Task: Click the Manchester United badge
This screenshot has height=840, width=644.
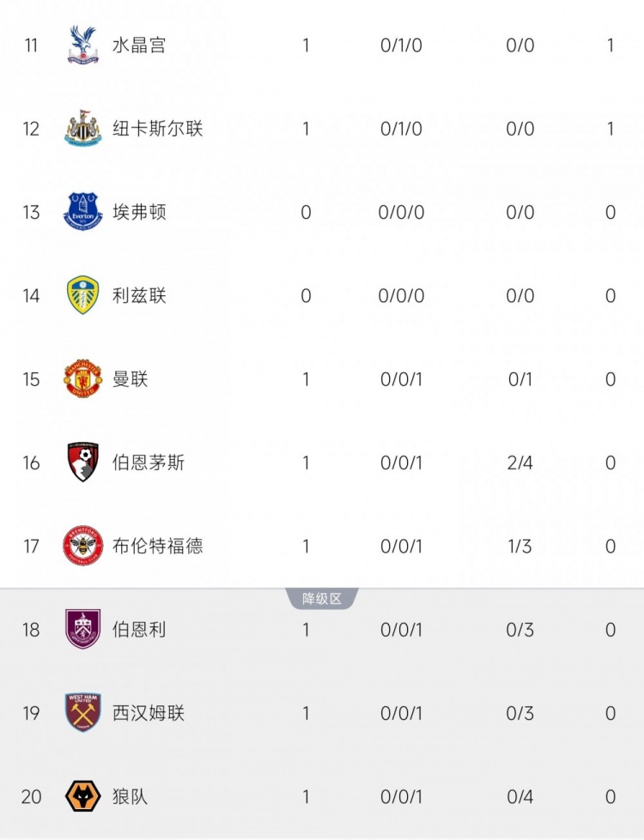Action: (x=83, y=379)
